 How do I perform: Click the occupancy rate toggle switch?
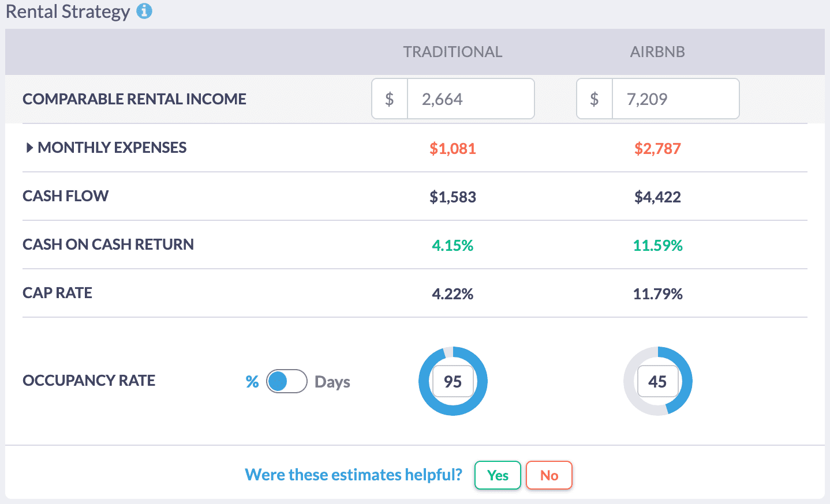pyautogui.click(x=286, y=381)
